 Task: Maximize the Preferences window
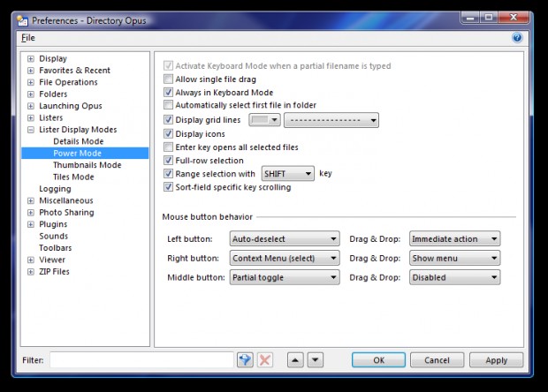coord(489,18)
